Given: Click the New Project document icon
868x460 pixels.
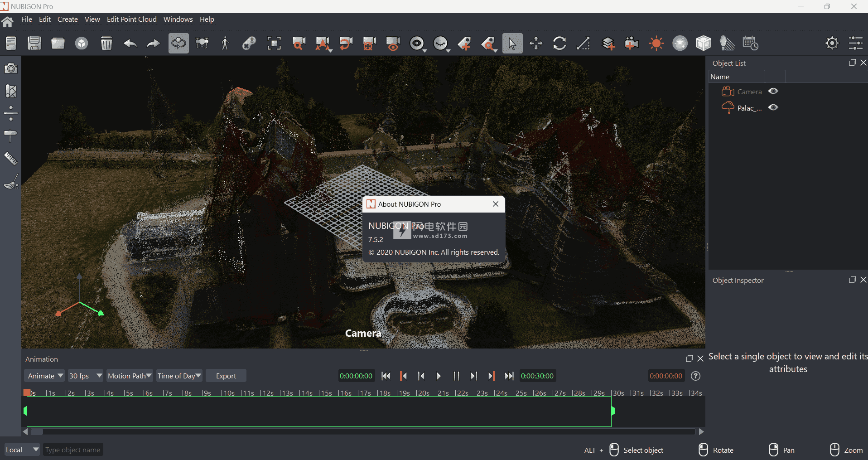Looking at the screenshot, I should point(11,44).
